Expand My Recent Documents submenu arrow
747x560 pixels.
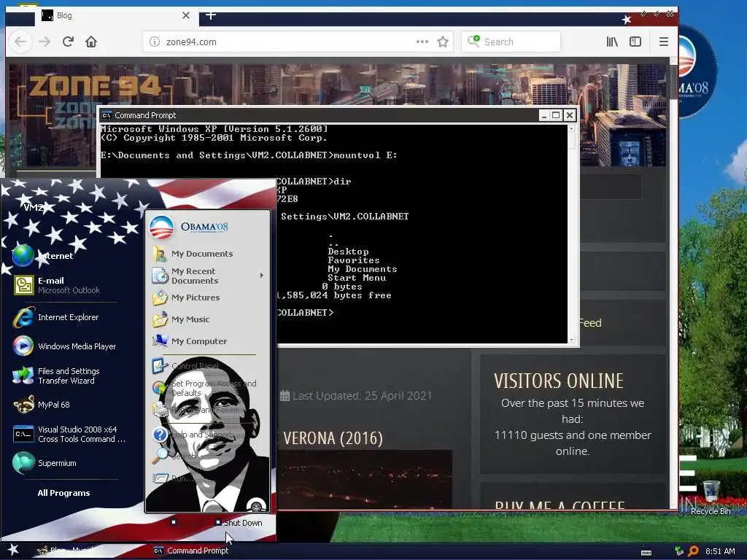point(262,276)
